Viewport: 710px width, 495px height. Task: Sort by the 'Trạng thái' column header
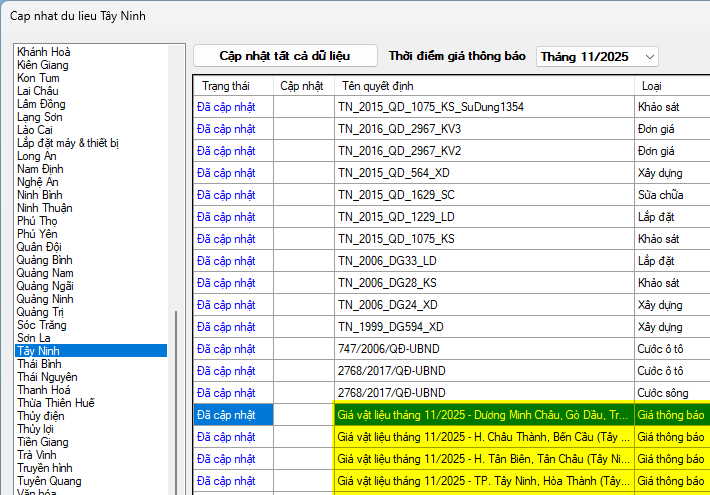tap(225, 86)
